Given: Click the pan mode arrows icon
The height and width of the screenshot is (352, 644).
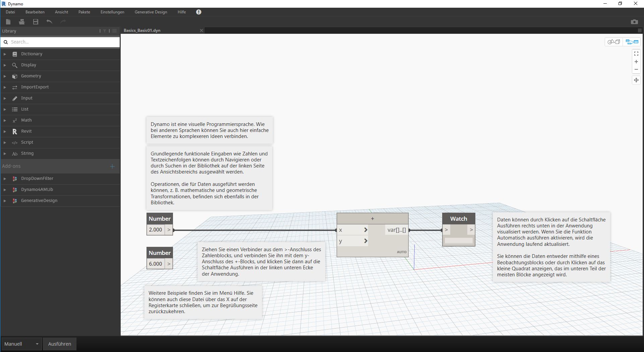Looking at the screenshot, I should pyautogui.click(x=636, y=80).
